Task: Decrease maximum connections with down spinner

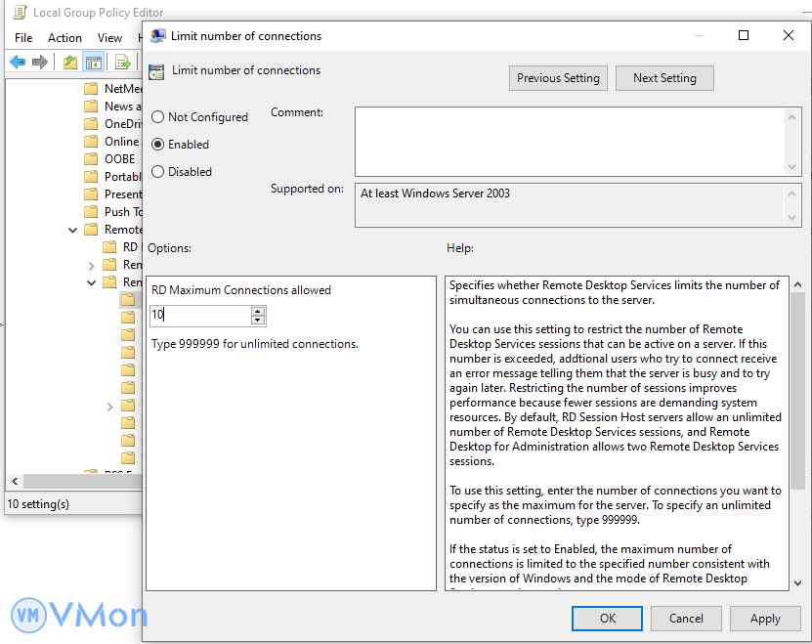Action: click(x=258, y=321)
